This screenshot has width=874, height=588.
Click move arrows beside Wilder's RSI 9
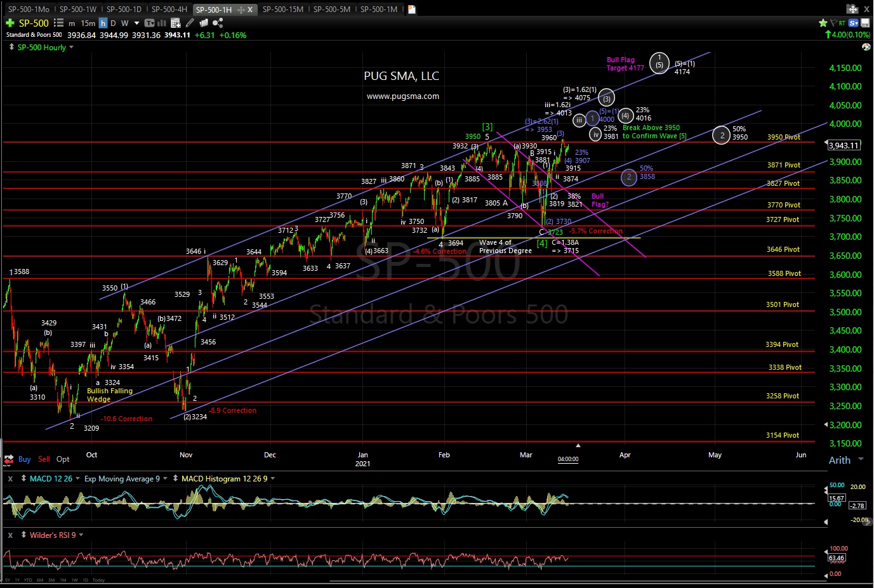click(x=23, y=535)
